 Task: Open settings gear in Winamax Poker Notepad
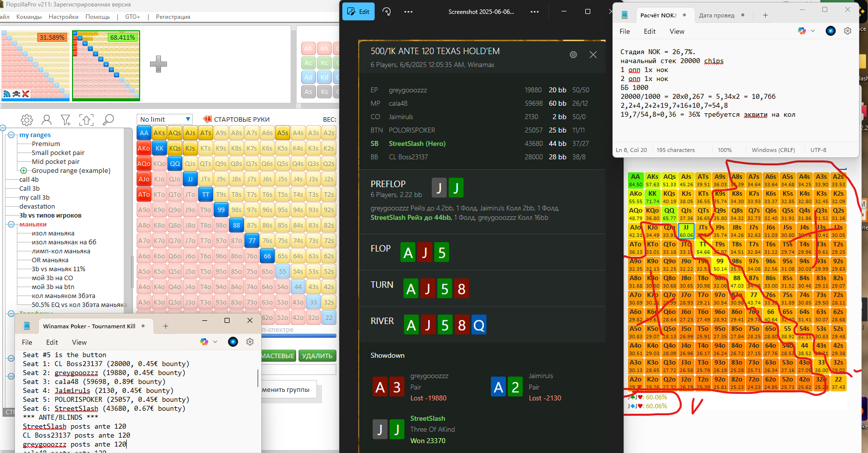pyautogui.click(x=250, y=342)
